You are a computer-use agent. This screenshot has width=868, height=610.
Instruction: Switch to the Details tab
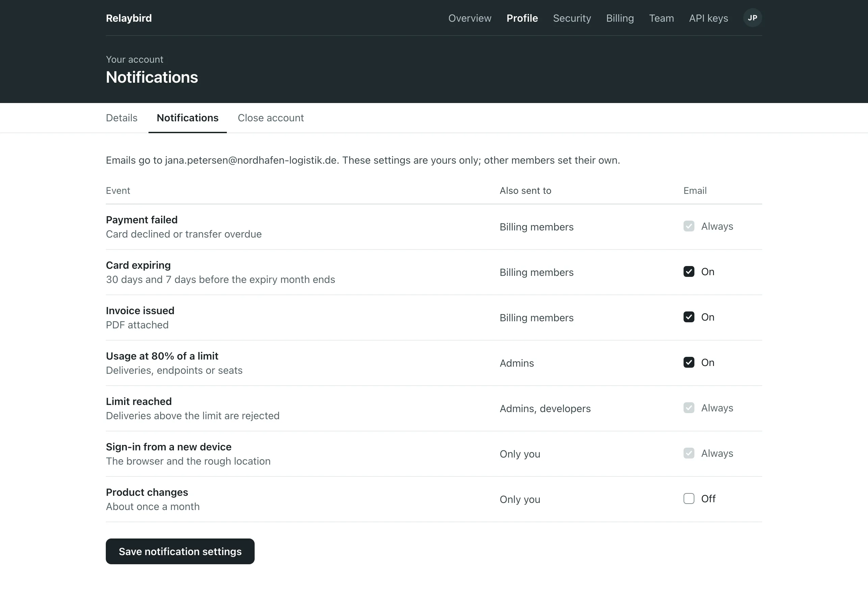coord(122,118)
